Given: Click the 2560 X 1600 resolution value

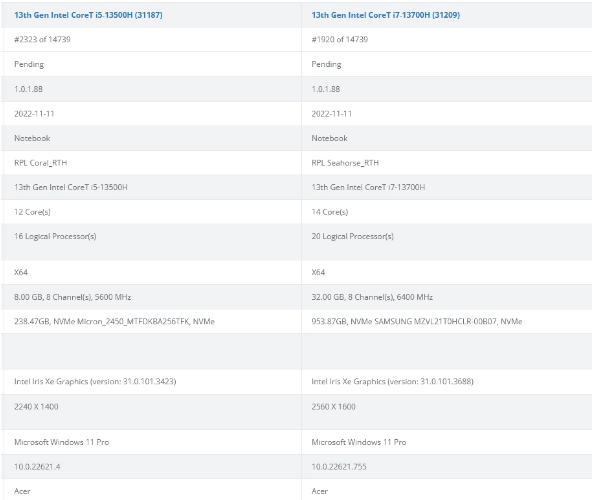Looking at the screenshot, I should point(333,407).
